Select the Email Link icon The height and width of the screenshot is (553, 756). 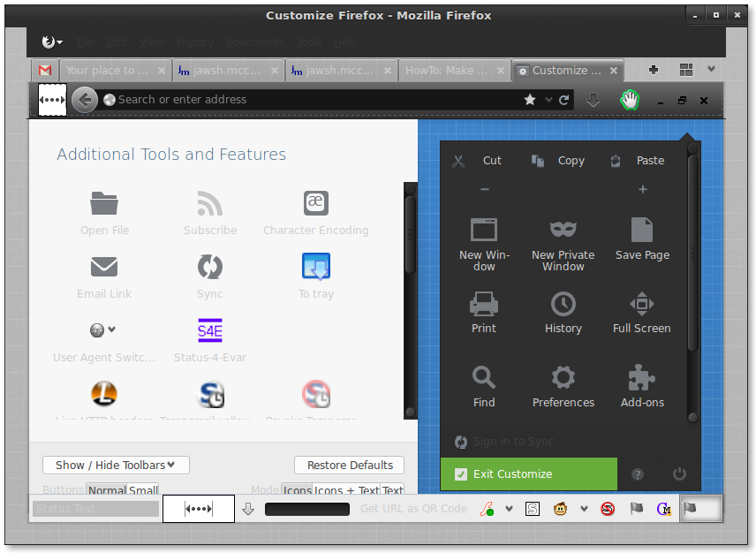point(104,267)
